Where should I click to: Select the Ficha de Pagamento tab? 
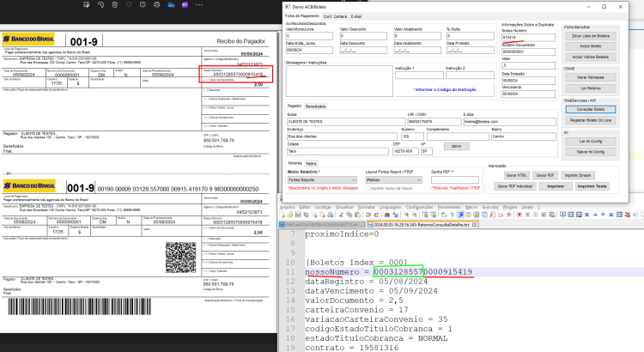click(302, 16)
